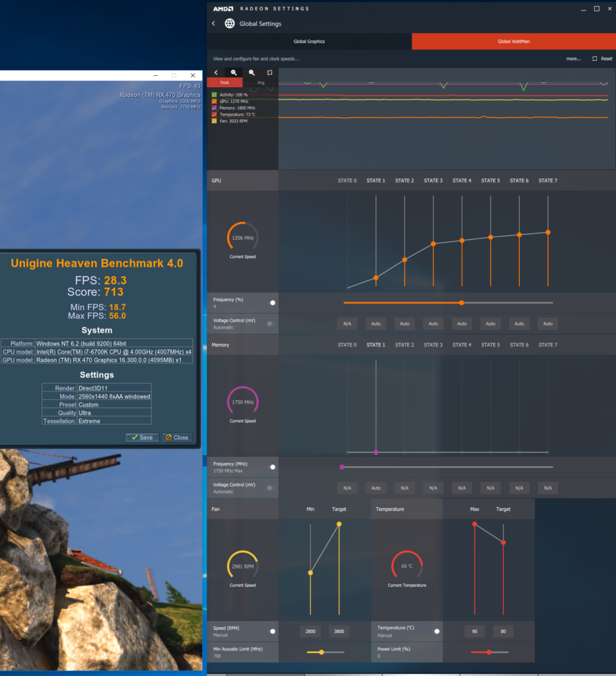Uncheck Temperature 73 °C legend checkbox
Screen dimensions: 616x676
pyautogui.click(x=214, y=115)
